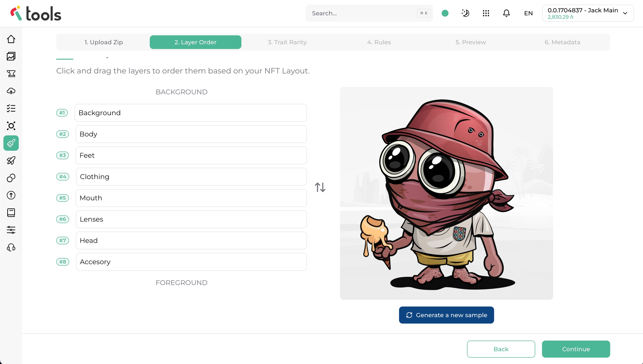Screen dimensions: 643x364
Task: Click the headset support sidebar icon
Action: click(11, 247)
